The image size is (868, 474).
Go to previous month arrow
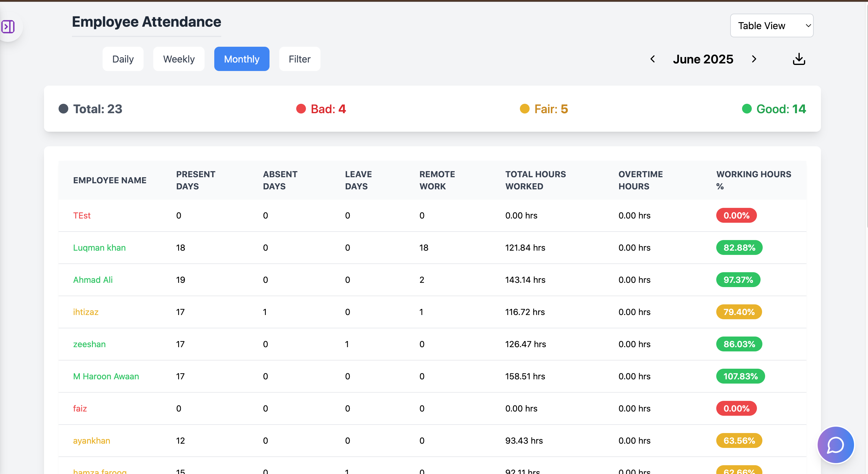(653, 59)
